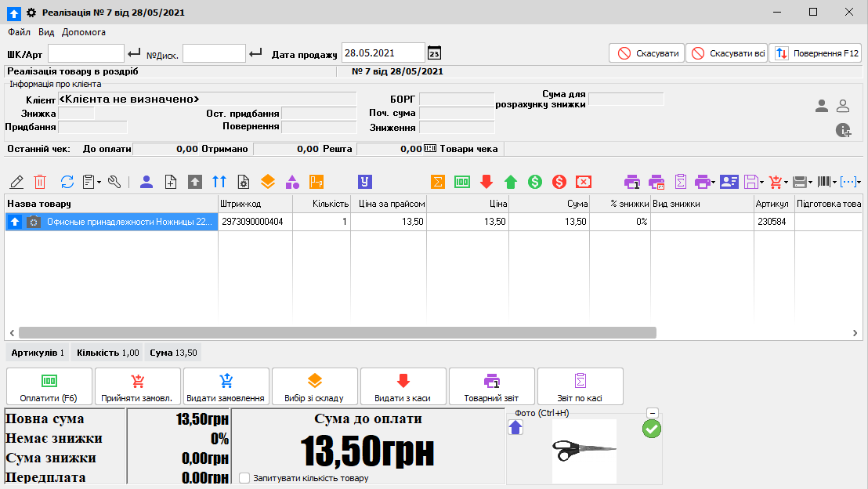868x489 pixels.
Task: Click the blue refresh arrows icon
Action: (x=67, y=182)
